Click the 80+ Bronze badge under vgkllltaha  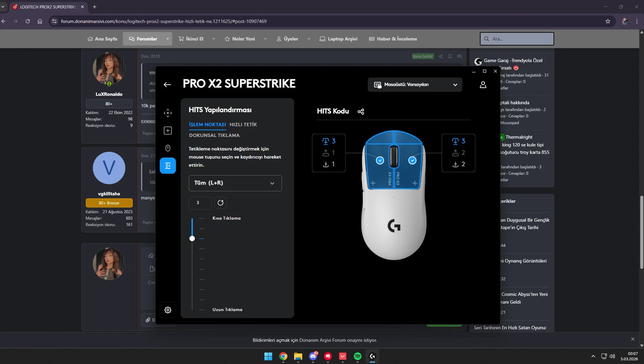pyautogui.click(x=109, y=203)
